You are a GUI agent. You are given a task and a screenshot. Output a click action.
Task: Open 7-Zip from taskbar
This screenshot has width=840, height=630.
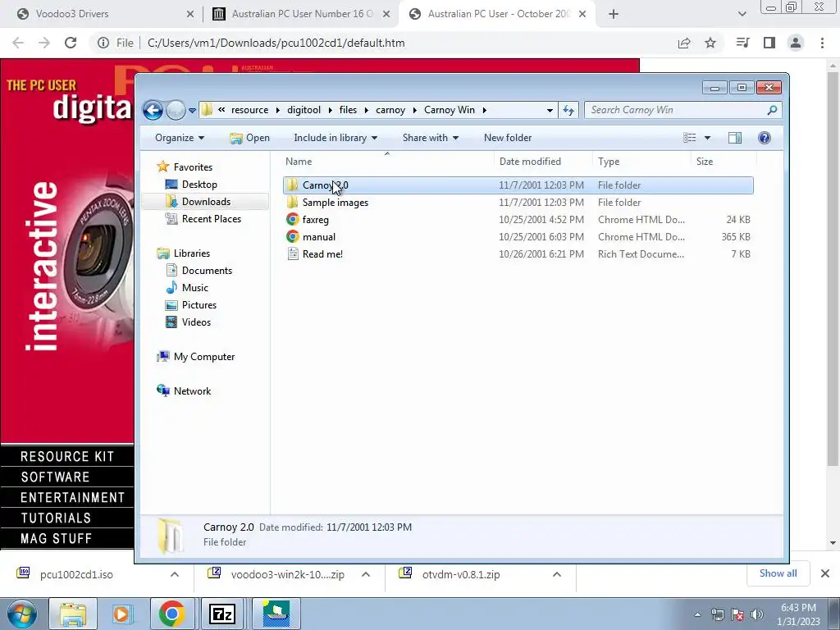point(222,614)
